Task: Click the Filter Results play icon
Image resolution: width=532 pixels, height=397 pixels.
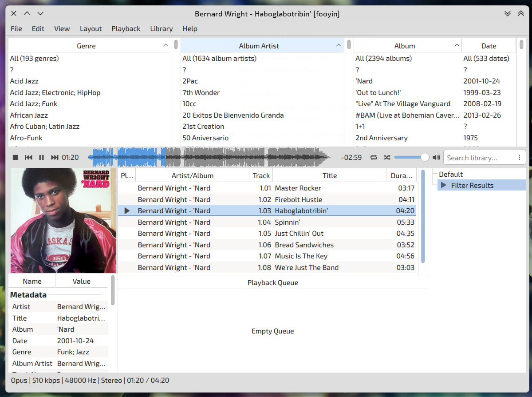Action: pos(443,185)
